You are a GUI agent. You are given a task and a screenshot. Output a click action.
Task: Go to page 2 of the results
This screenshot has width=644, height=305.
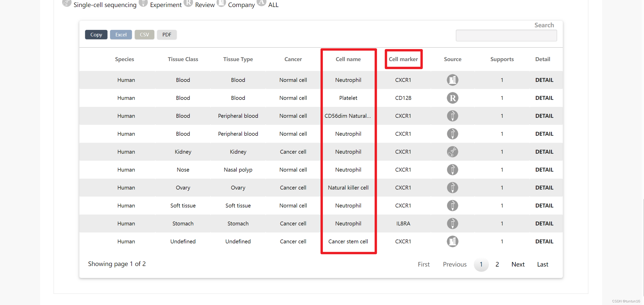pos(497,264)
